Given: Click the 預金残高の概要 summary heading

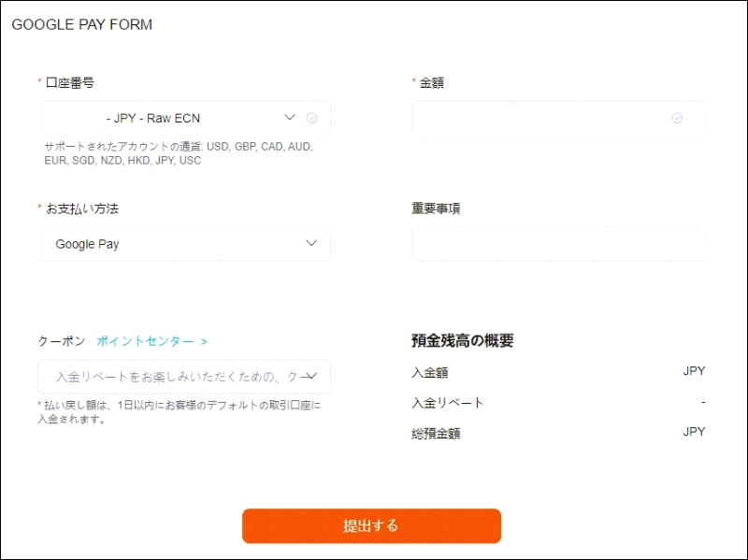Looking at the screenshot, I should 462,341.
